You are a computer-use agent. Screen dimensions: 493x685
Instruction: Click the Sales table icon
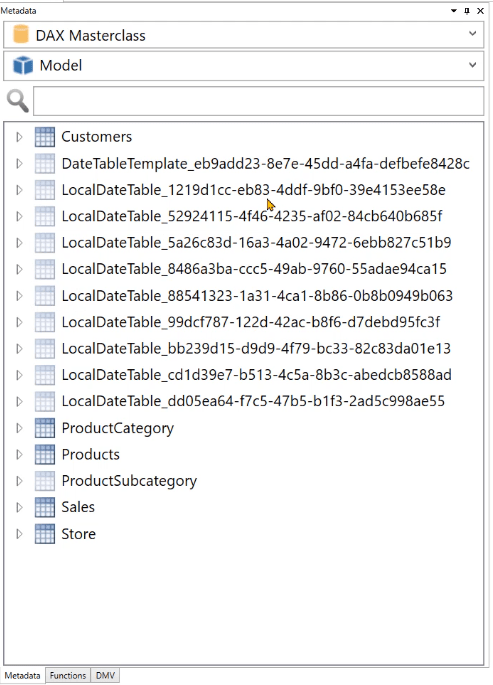click(x=45, y=507)
